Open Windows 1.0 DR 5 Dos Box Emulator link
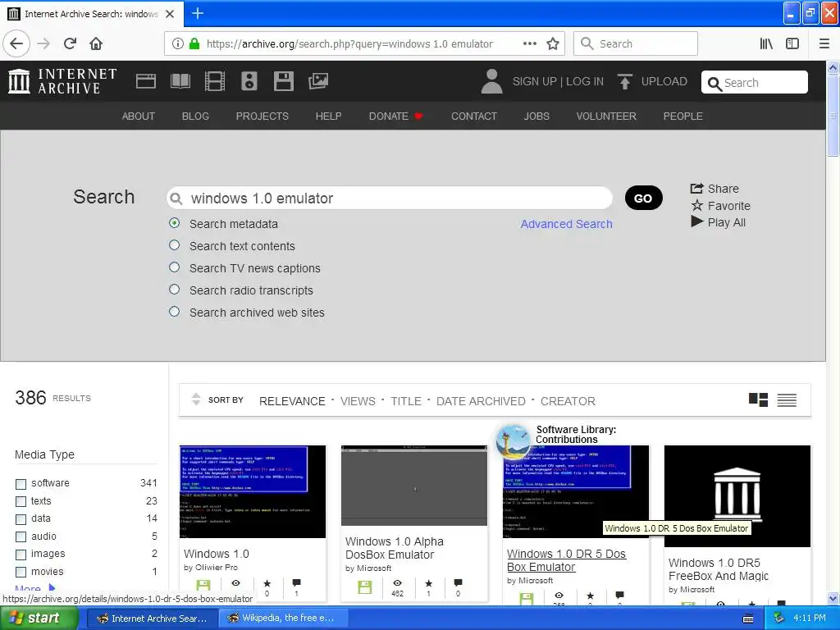The height and width of the screenshot is (630, 840). click(566, 560)
